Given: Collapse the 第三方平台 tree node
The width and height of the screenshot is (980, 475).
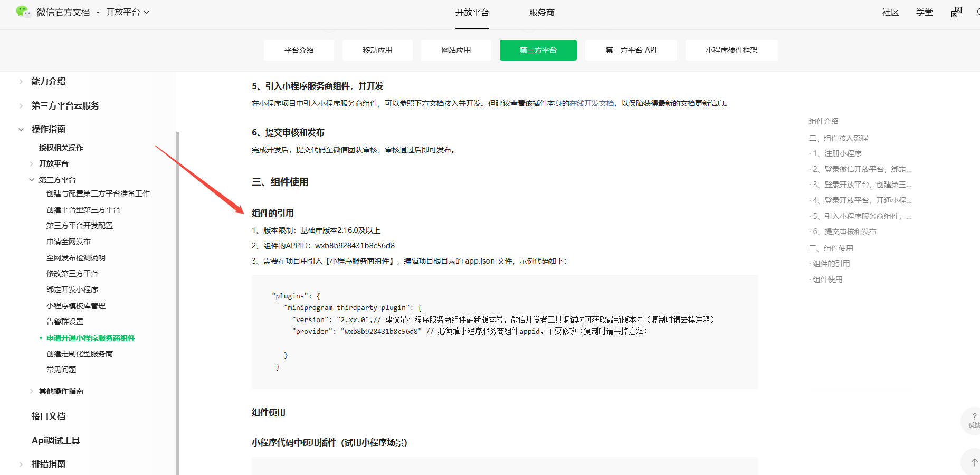Looking at the screenshot, I should pyautogui.click(x=32, y=180).
